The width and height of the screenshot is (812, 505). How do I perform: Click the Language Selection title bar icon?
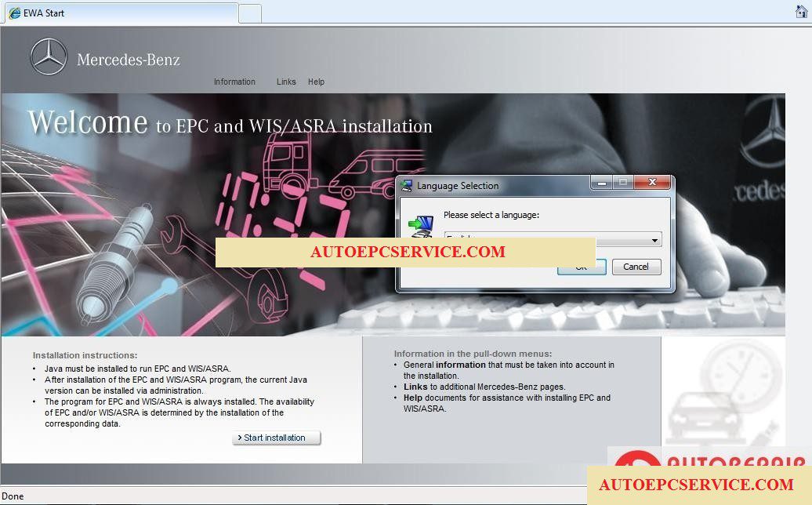tap(407, 186)
